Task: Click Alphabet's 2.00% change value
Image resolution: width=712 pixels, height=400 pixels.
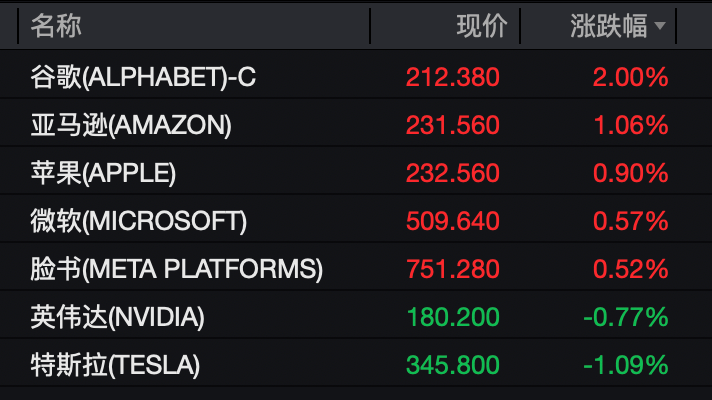Action: 631,77
